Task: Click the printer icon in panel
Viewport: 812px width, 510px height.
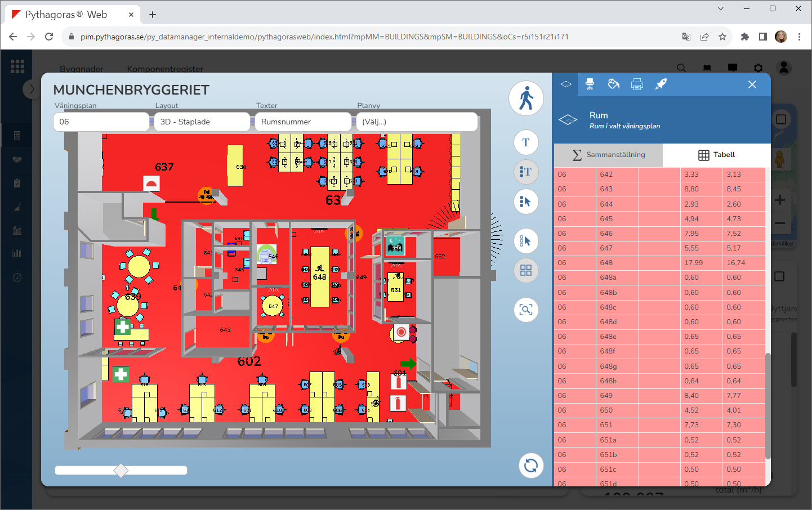Action: point(637,84)
